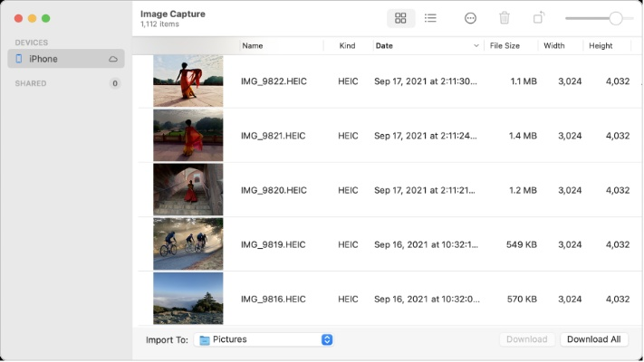The image size is (644, 362).
Task: Switch to list view
Action: click(430, 18)
